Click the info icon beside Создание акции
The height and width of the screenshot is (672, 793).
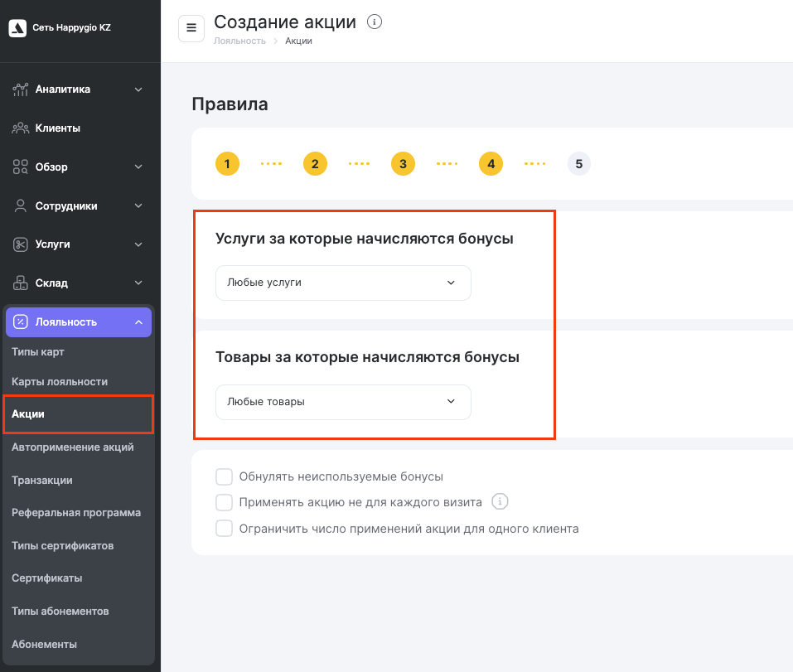[x=375, y=22]
